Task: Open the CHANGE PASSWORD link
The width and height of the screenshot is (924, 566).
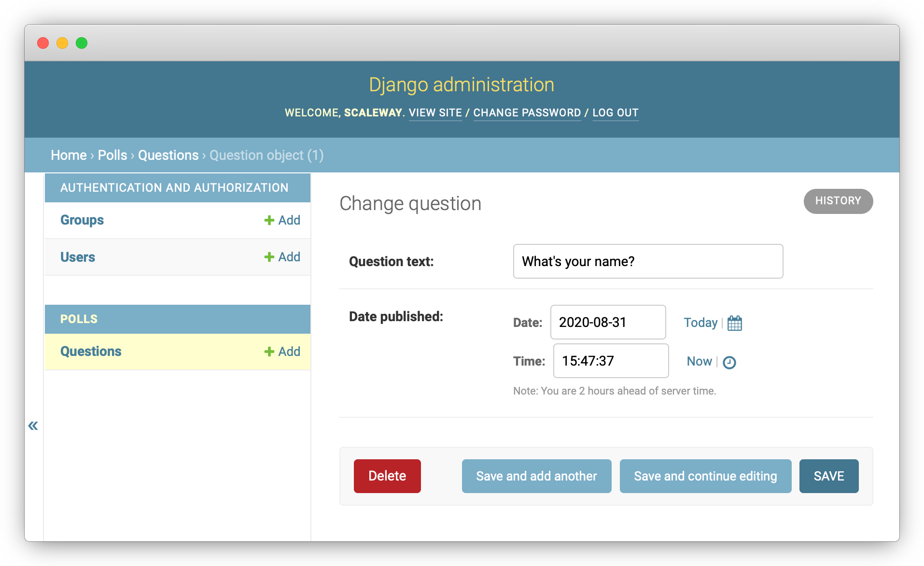Action: pos(527,113)
